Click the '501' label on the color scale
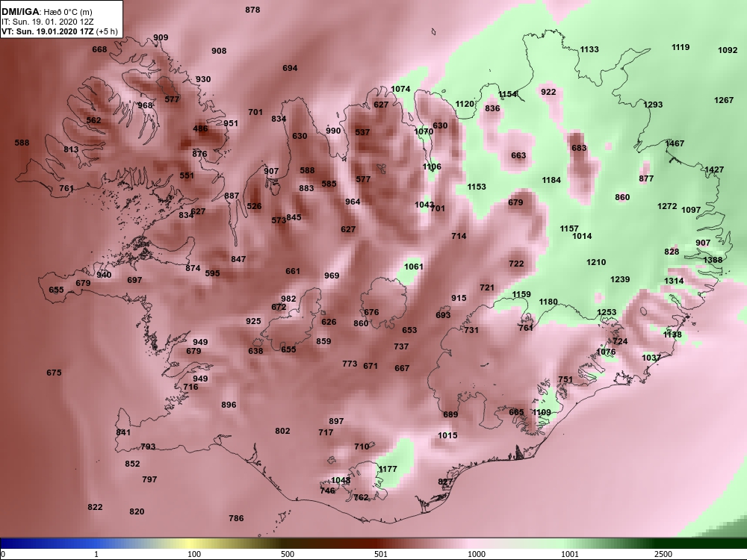The width and height of the screenshot is (747, 560). [x=381, y=554]
